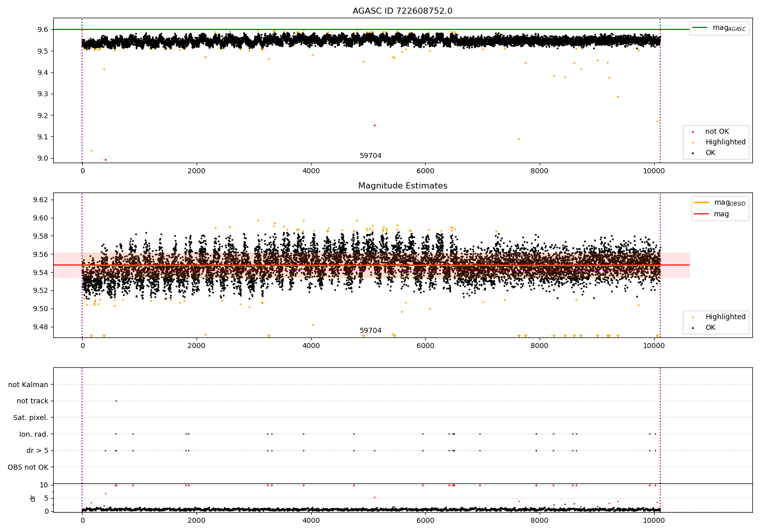Click the '9.1' y-tick in the top plot
The width and height of the screenshot is (760, 532).
pyautogui.click(x=43, y=137)
